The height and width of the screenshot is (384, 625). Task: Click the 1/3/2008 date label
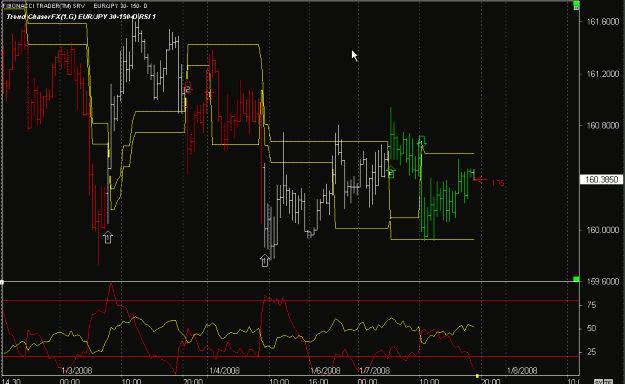click(x=77, y=370)
